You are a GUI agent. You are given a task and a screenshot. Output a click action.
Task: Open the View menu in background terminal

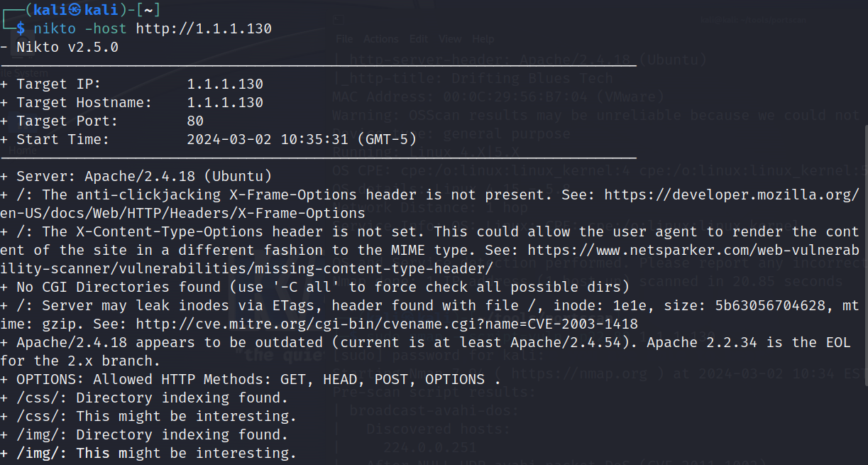[450, 39]
